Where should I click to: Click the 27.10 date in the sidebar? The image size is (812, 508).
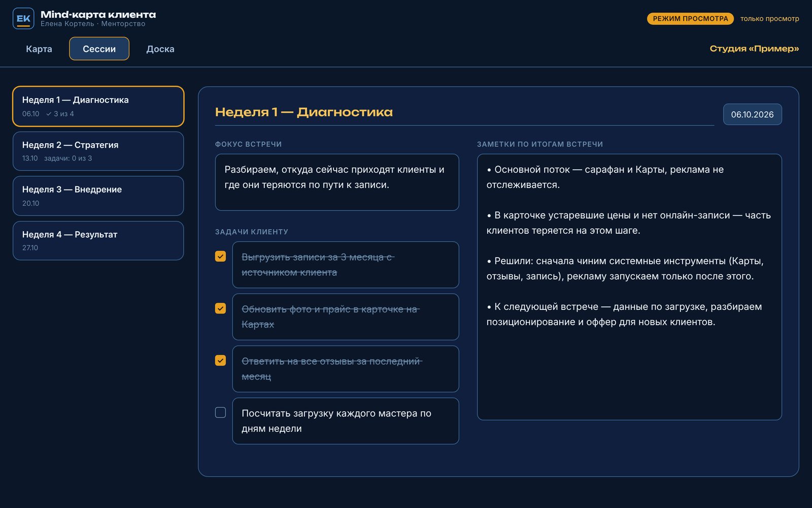(30, 248)
